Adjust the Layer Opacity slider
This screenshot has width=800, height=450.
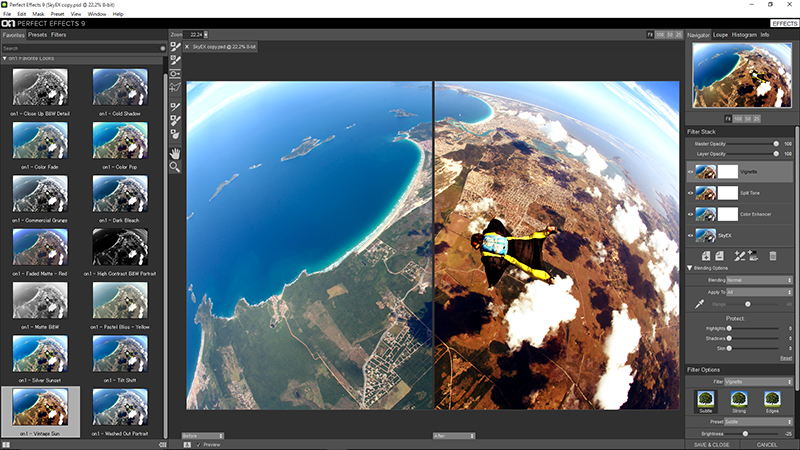pos(776,154)
